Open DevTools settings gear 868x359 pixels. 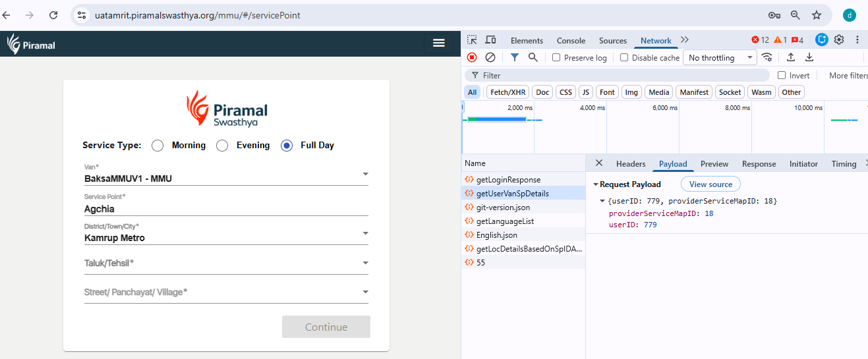click(x=839, y=40)
